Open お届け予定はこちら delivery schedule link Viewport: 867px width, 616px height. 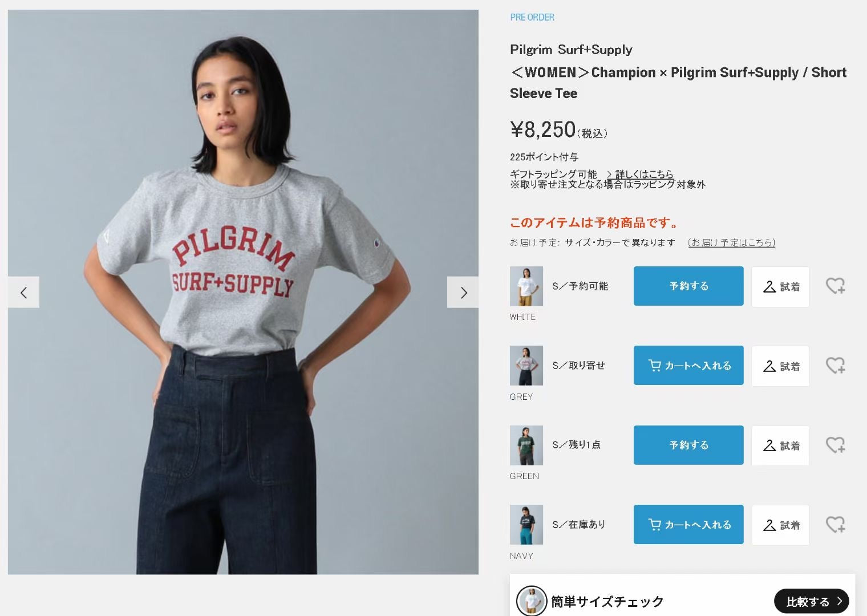732,242
